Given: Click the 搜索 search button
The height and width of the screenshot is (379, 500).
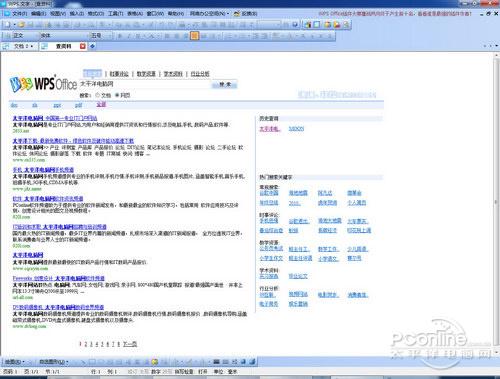Looking at the screenshot, I should point(224,85).
